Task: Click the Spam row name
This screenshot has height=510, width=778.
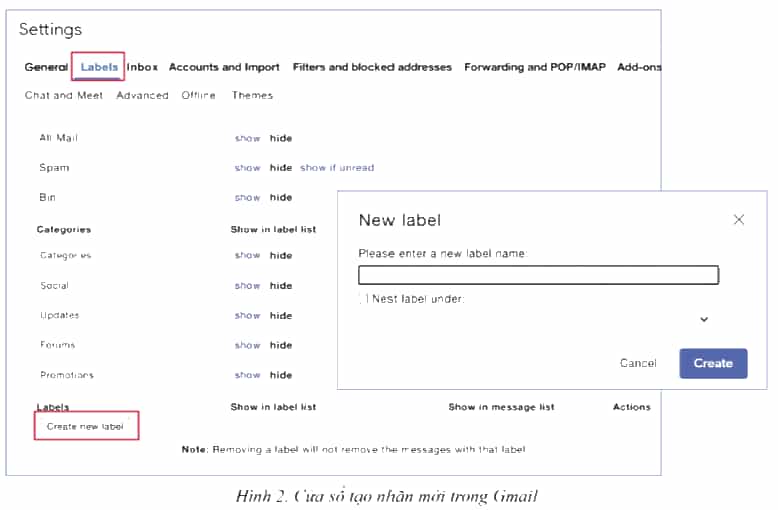Action: [x=54, y=168]
